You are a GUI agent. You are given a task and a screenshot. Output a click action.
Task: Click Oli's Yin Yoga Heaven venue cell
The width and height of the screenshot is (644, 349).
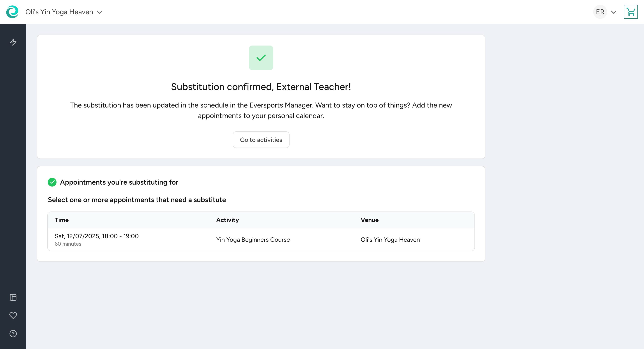coord(390,240)
